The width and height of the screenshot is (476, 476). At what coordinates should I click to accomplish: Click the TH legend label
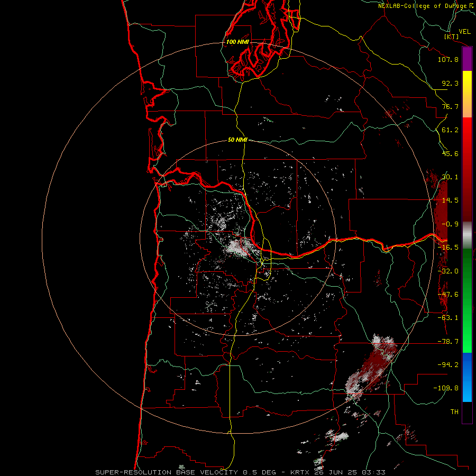[x=454, y=411]
